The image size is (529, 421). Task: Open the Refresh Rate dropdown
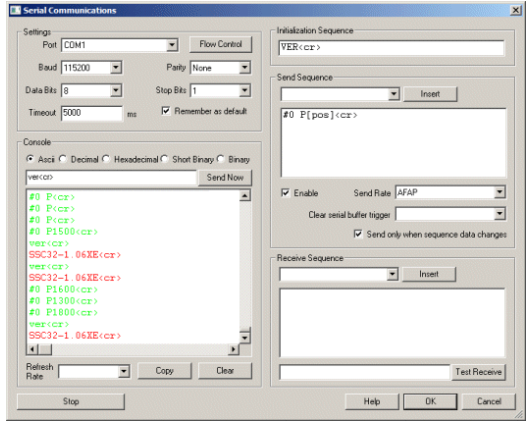click(x=124, y=371)
